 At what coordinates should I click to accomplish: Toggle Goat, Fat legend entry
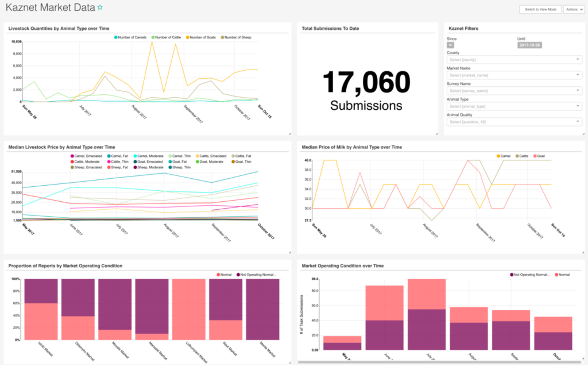[177, 162]
